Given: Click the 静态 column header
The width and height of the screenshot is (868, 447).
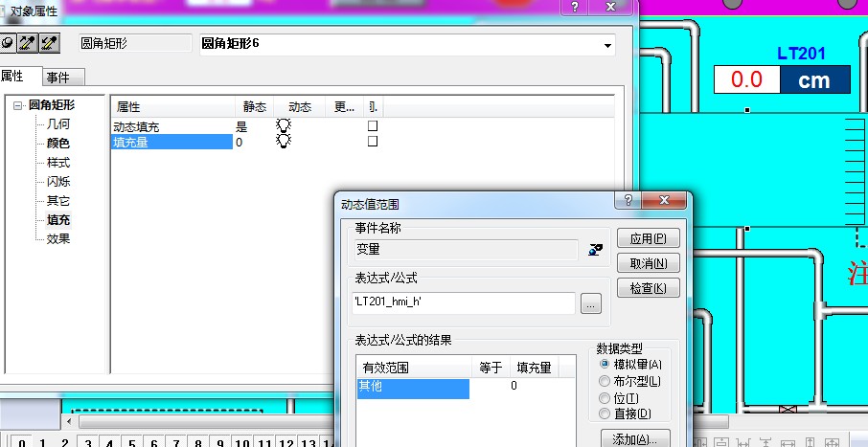Looking at the screenshot, I should tap(254, 107).
